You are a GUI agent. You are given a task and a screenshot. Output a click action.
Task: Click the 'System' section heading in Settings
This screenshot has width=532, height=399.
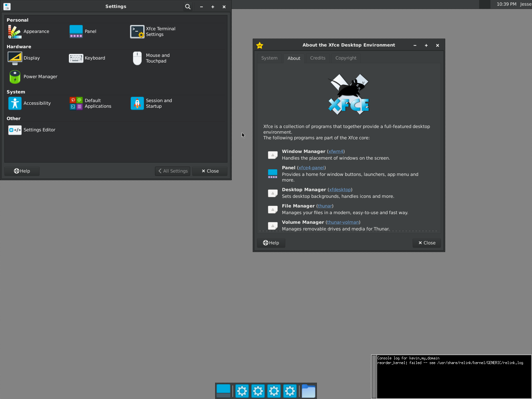pos(16,92)
